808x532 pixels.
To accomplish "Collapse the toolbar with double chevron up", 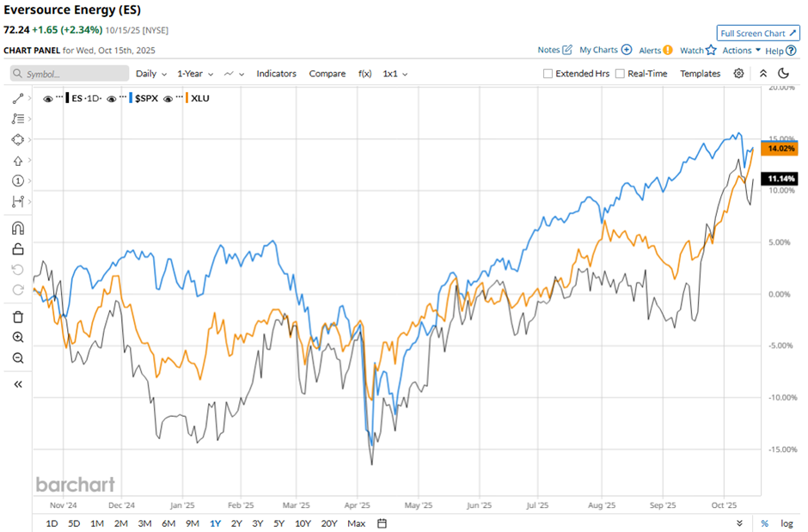I will [x=763, y=74].
